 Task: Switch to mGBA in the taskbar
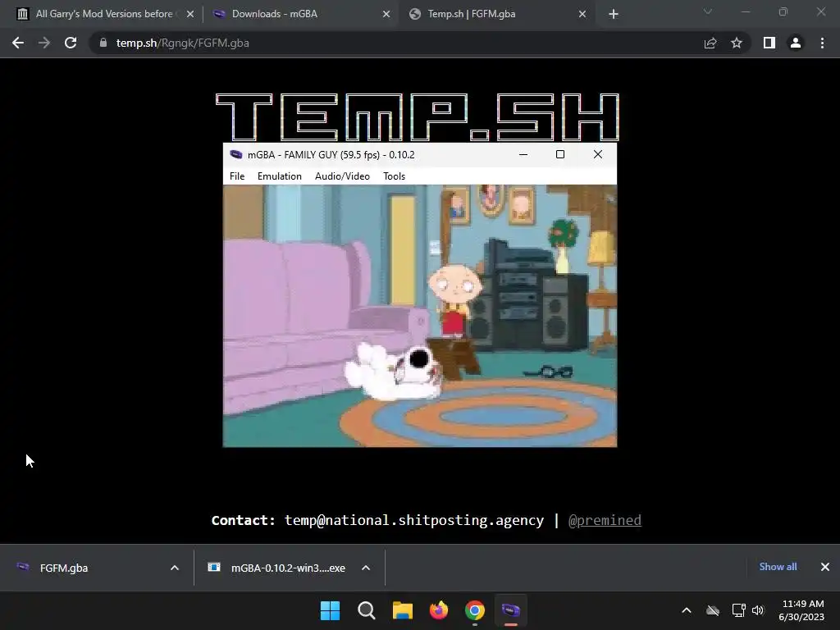tap(510, 610)
